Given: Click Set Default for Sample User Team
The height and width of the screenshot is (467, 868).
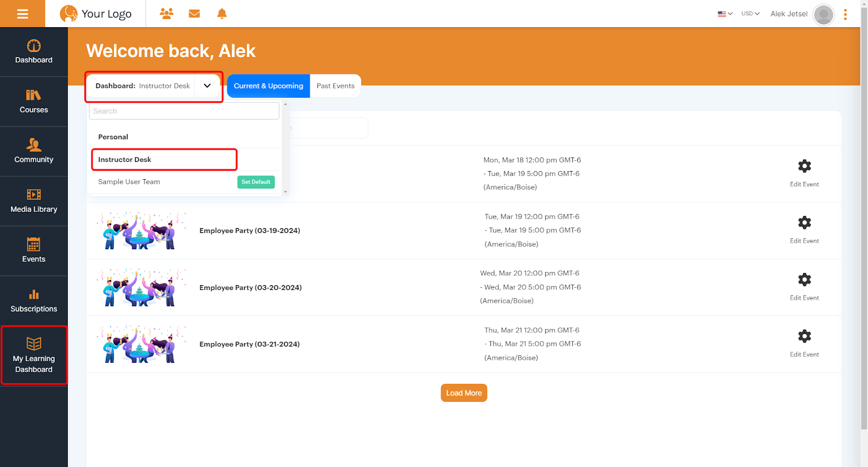Looking at the screenshot, I should pos(256,182).
